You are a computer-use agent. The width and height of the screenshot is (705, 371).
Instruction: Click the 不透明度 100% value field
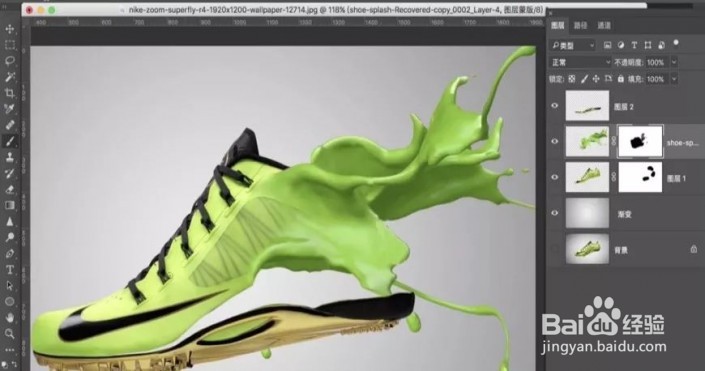point(656,62)
